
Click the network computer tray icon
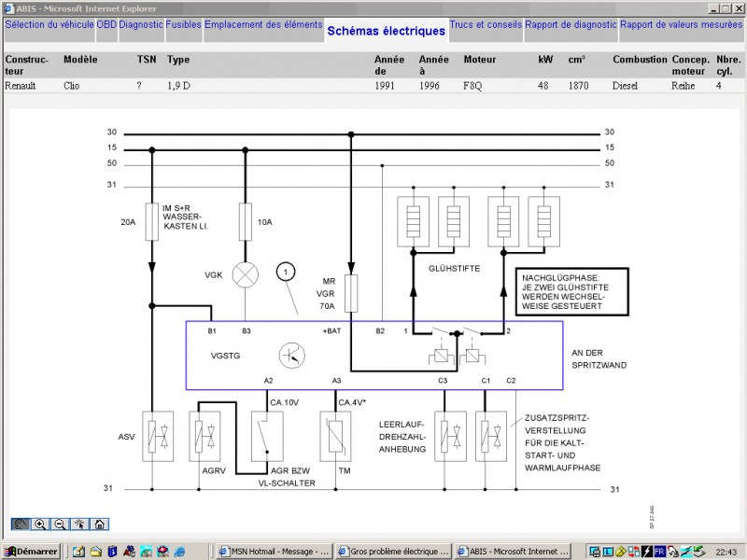point(595,552)
